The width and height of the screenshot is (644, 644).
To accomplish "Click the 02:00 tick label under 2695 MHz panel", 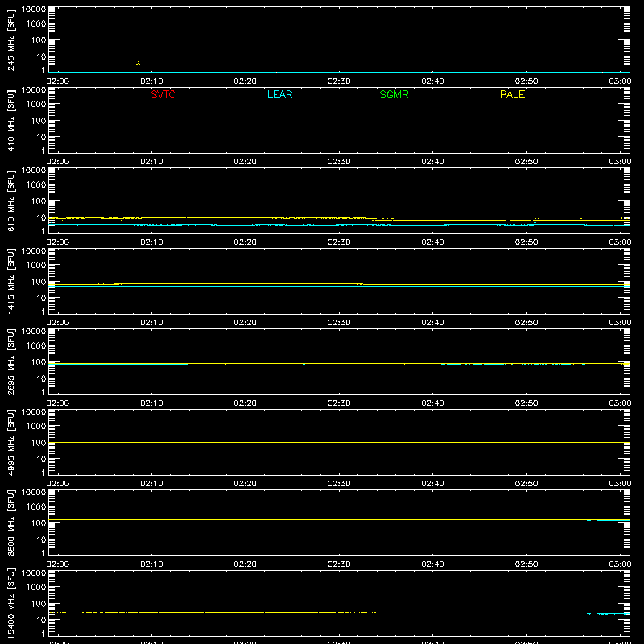I will [x=58, y=403].
